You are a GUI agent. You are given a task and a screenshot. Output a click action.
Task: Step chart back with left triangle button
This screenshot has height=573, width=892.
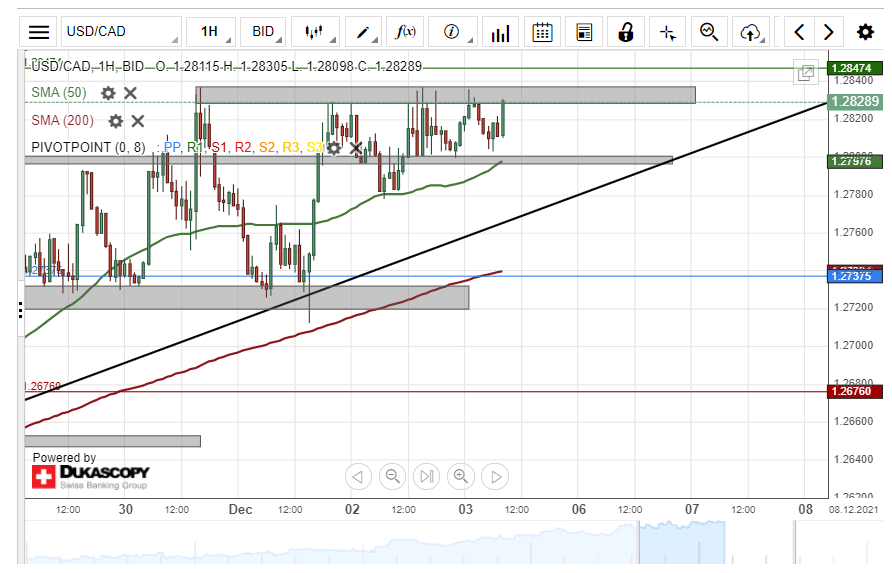click(x=358, y=476)
